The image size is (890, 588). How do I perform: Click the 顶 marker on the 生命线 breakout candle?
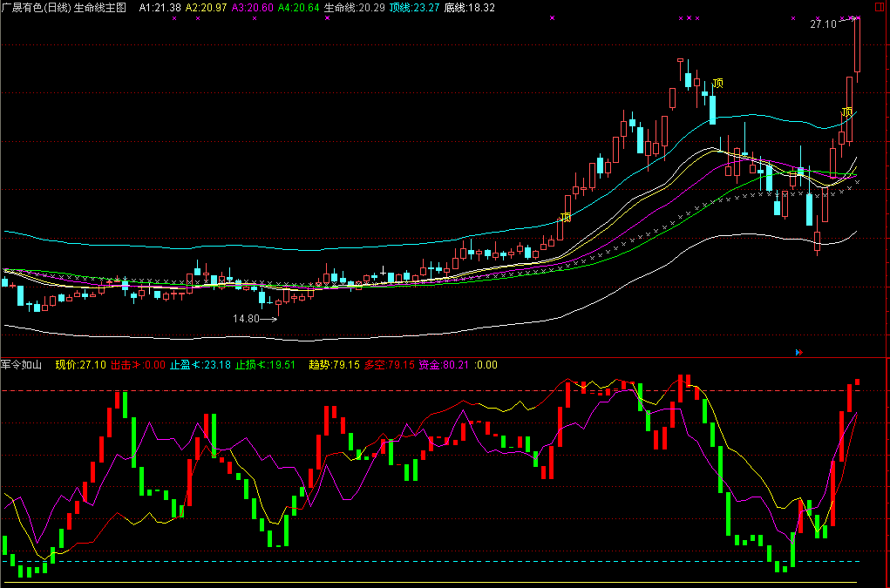(x=566, y=217)
